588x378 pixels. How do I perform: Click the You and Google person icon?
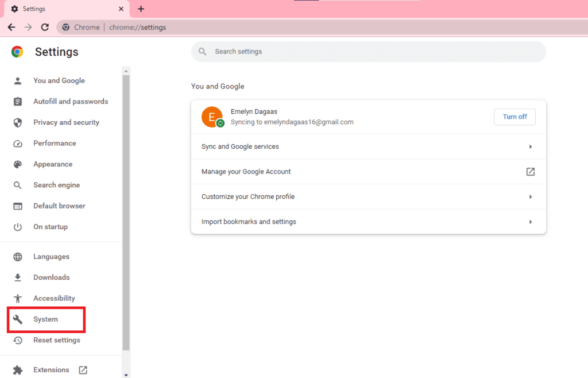18,80
